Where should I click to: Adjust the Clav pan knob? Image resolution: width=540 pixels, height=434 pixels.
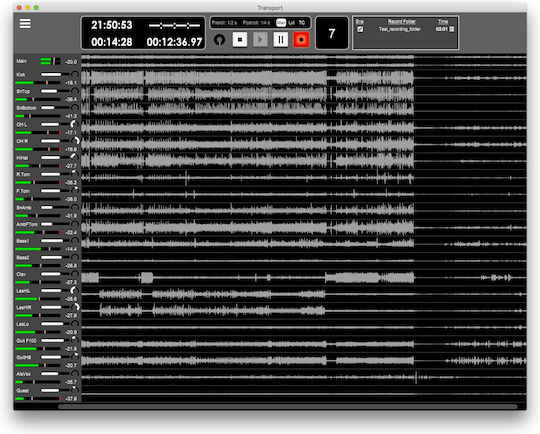[74, 274]
